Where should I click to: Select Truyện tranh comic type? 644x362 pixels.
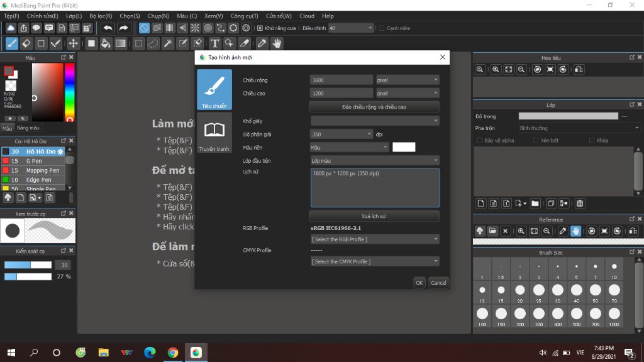click(x=214, y=133)
